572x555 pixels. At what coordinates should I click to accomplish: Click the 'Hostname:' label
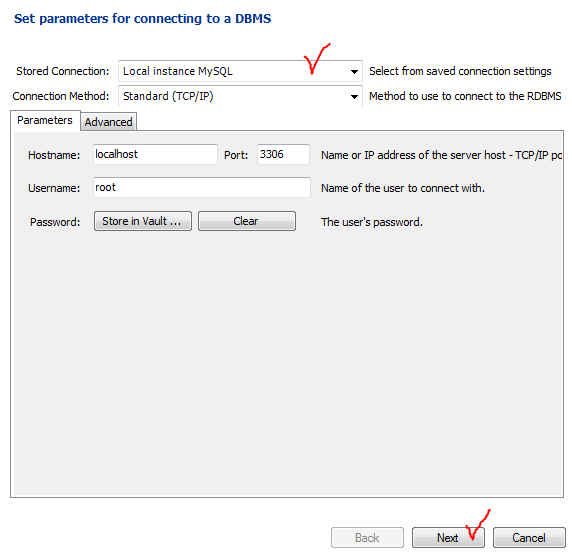tap(54, 155)
